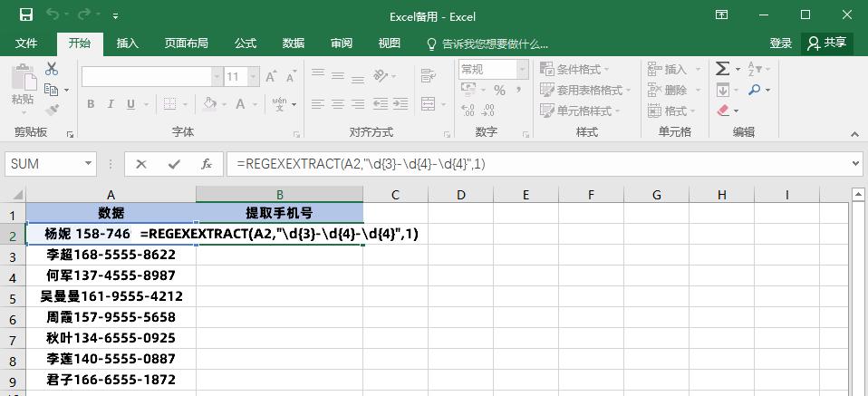
Task: Toggle align left
Action: [x=318, y=103]
